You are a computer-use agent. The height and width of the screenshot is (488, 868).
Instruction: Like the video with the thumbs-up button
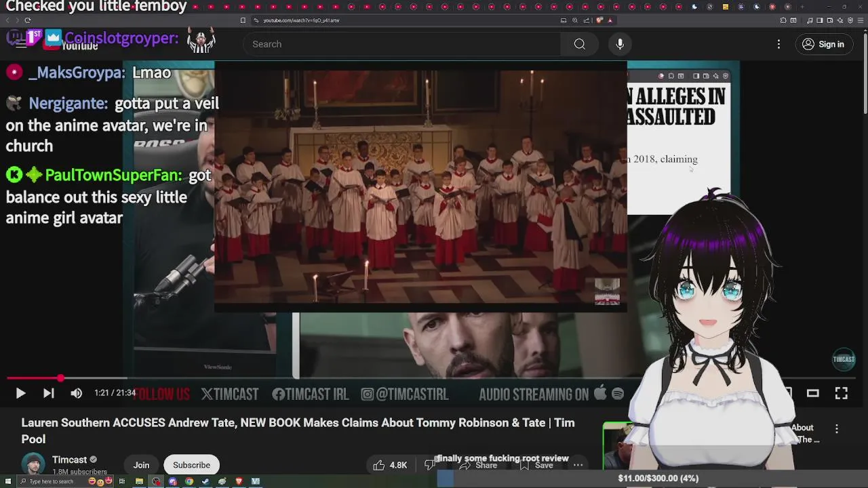(389, 465)
